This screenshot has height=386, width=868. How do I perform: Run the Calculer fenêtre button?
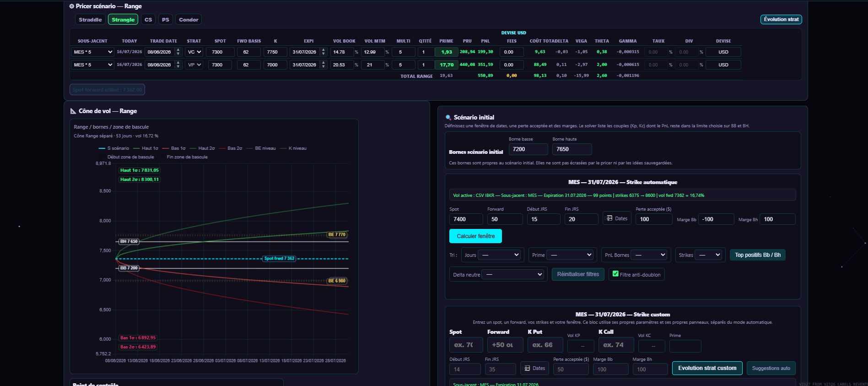(x=475, y=236)
